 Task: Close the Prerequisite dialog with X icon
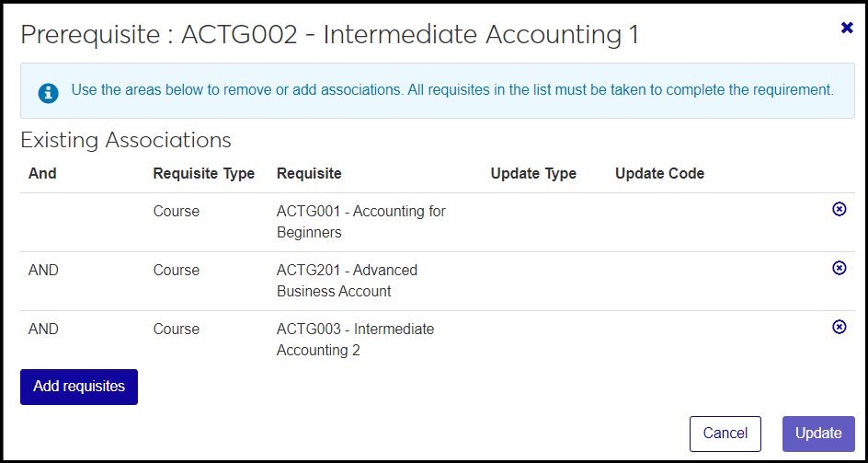click(847, 28)
